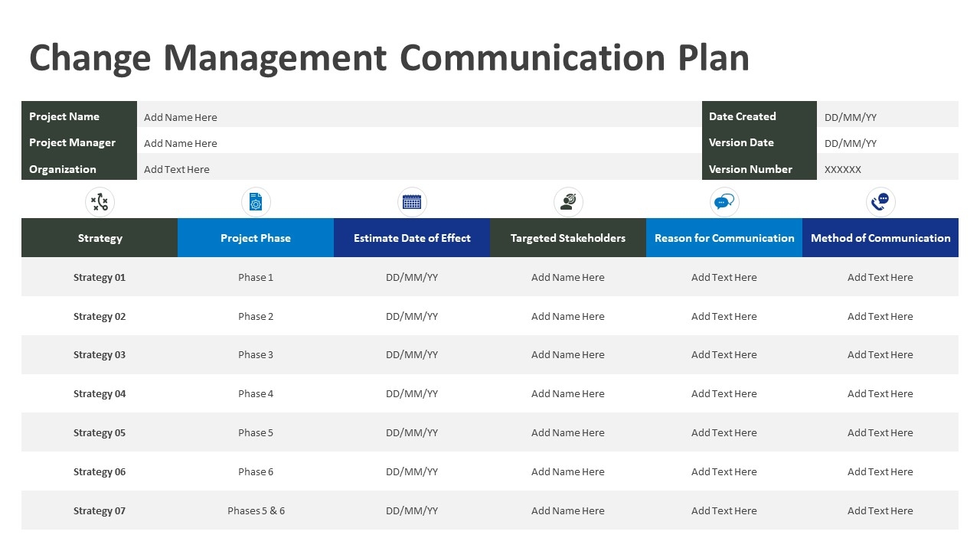
Task: Click the document gear icon above Project Phase
Action: (x=256, y=202)
